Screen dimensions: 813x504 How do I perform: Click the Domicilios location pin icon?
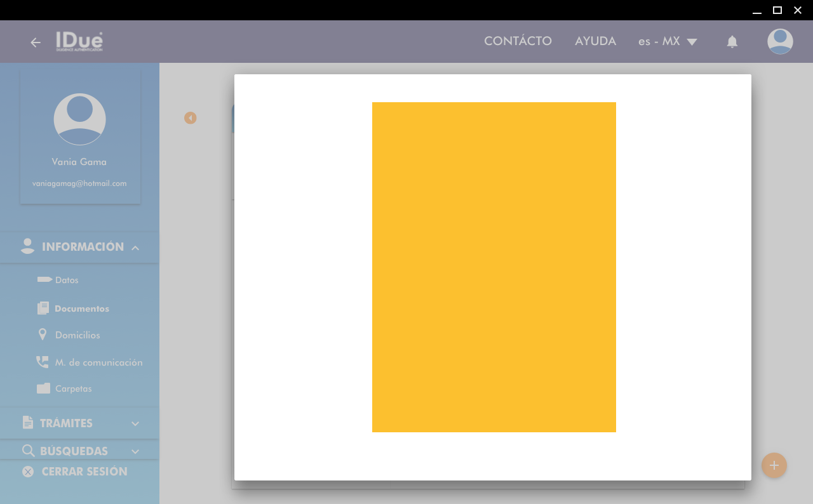[43, 335]
